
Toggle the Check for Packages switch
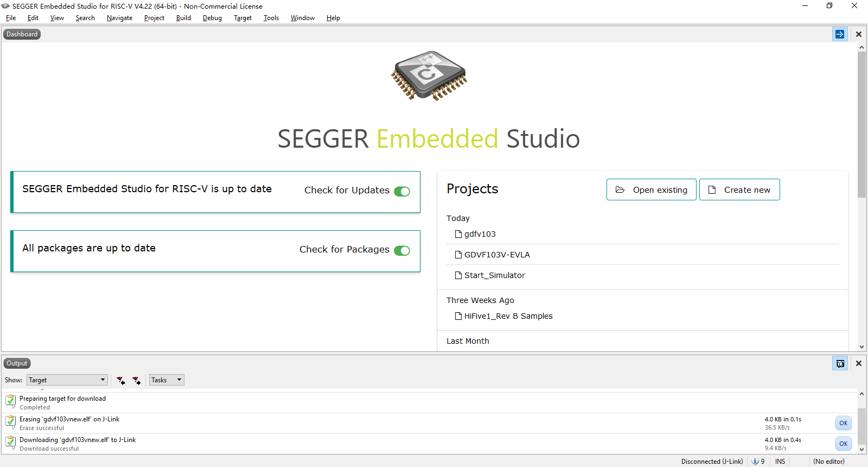click(402, 250)
